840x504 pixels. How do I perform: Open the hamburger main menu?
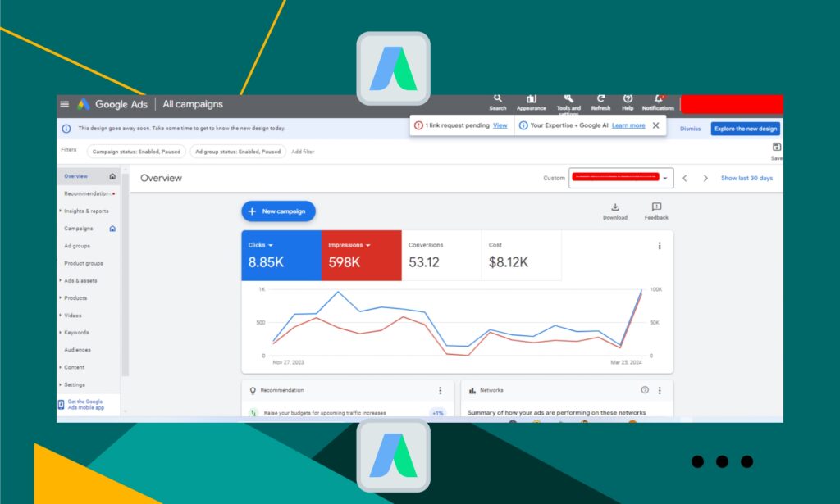(65, 104)
